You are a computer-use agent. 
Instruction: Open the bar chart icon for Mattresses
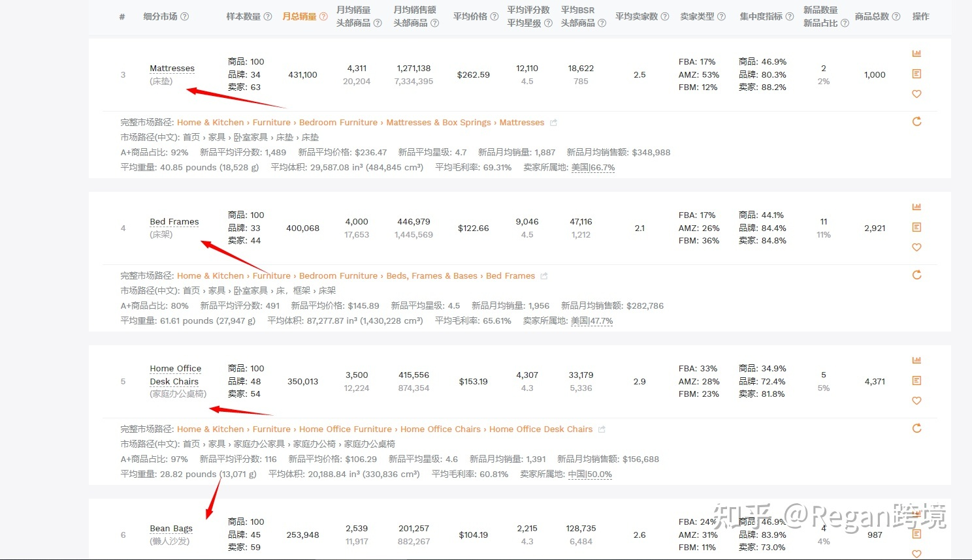click(x=916, y=54)
